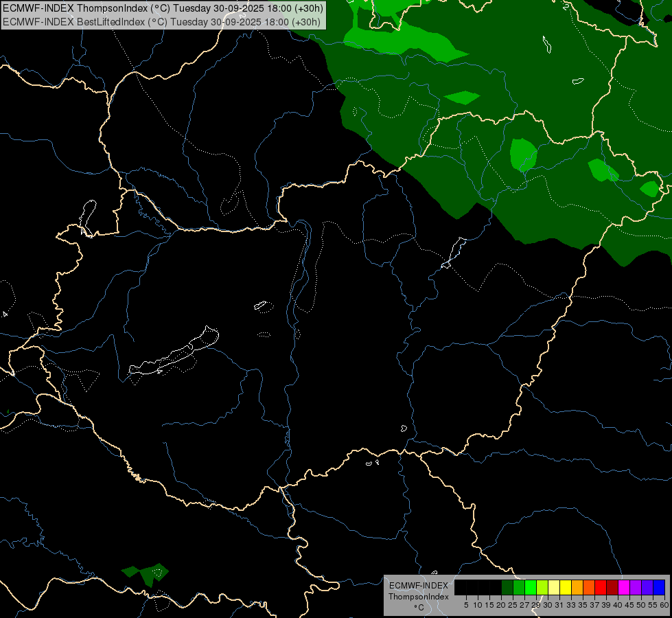
Task: Select the violet legend swatch between 50 and 55
Action: tap(647, 587)
